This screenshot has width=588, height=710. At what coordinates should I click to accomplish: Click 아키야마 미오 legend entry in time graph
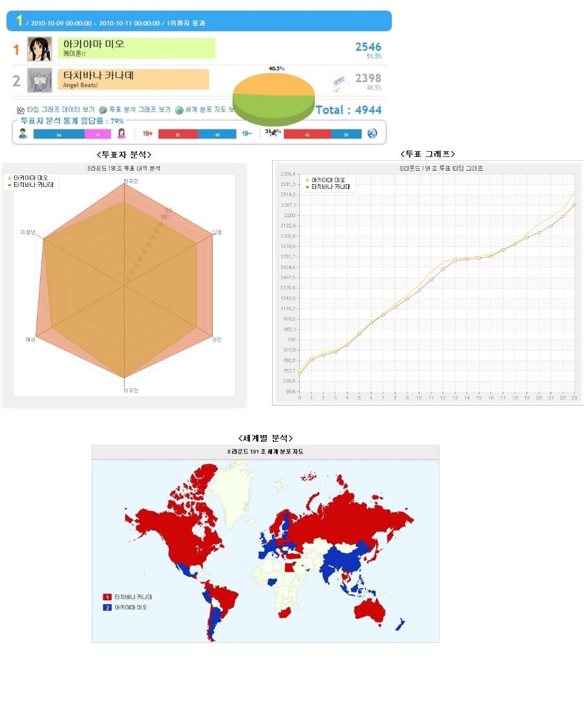(326, 180)
